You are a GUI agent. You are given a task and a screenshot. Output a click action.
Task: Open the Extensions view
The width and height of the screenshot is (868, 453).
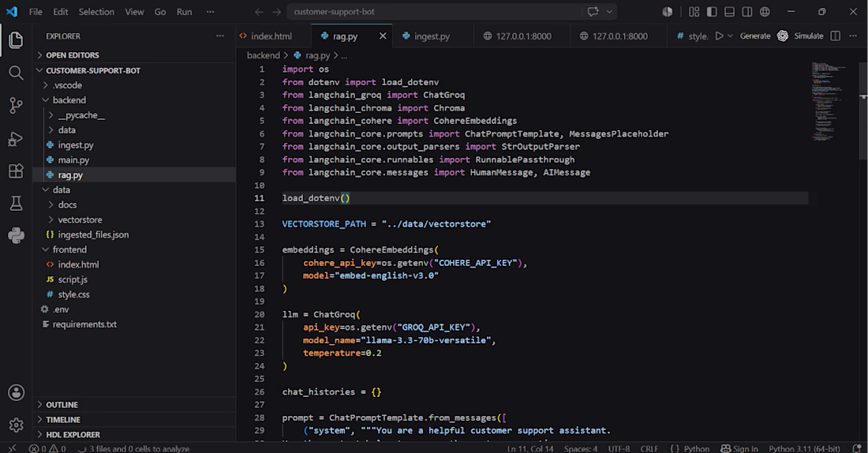(x=16, y=170)
